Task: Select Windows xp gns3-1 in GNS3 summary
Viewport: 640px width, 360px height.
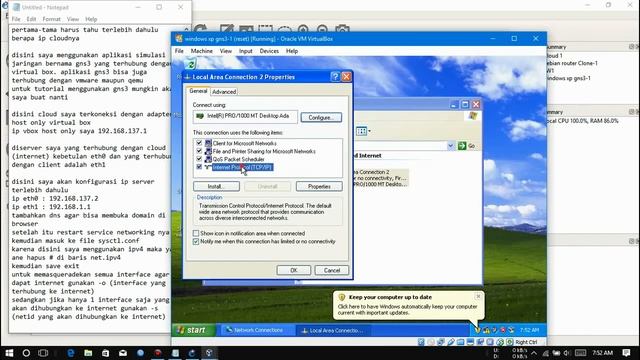Action: pyautogui.click(x=569, y=78)
